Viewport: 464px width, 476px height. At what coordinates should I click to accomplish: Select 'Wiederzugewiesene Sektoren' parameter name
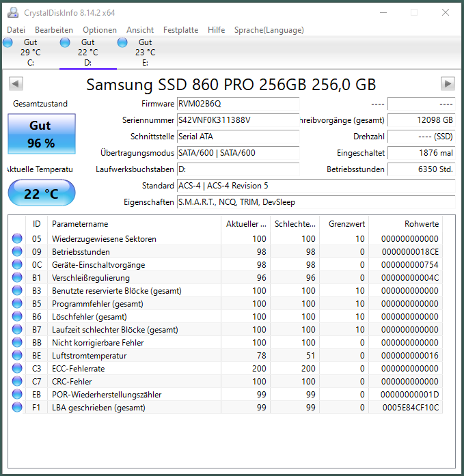104,239
